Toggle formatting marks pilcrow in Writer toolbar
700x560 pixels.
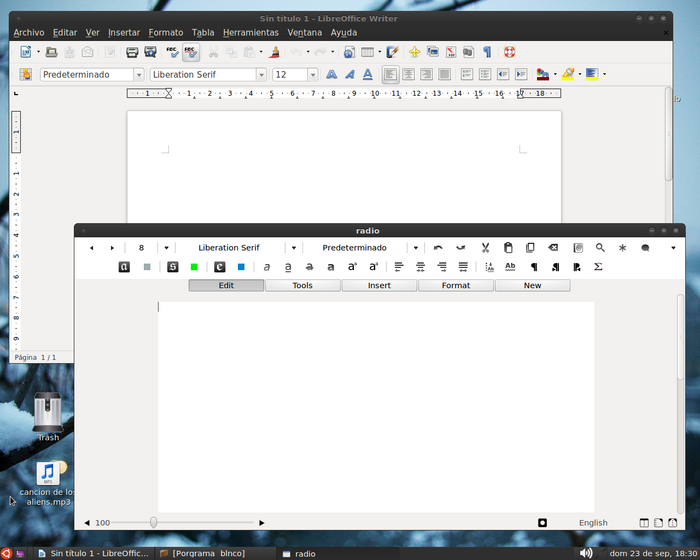487,52
